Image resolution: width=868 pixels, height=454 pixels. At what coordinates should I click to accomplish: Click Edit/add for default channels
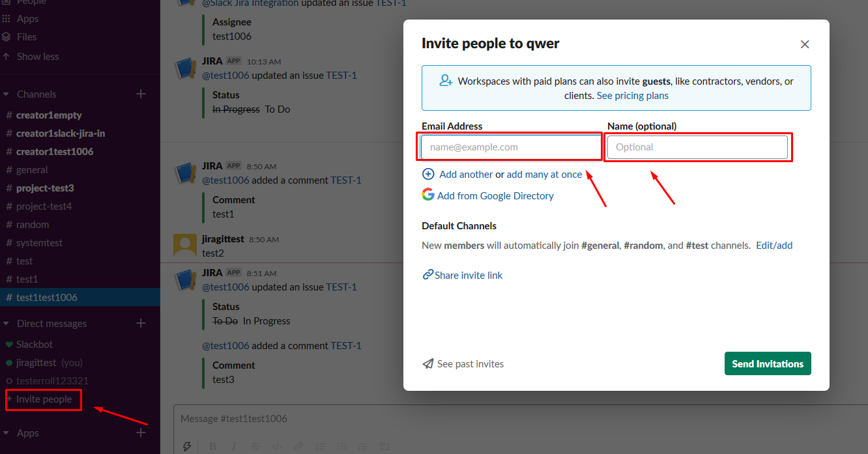pyautogui.click(x=774, y=246)
